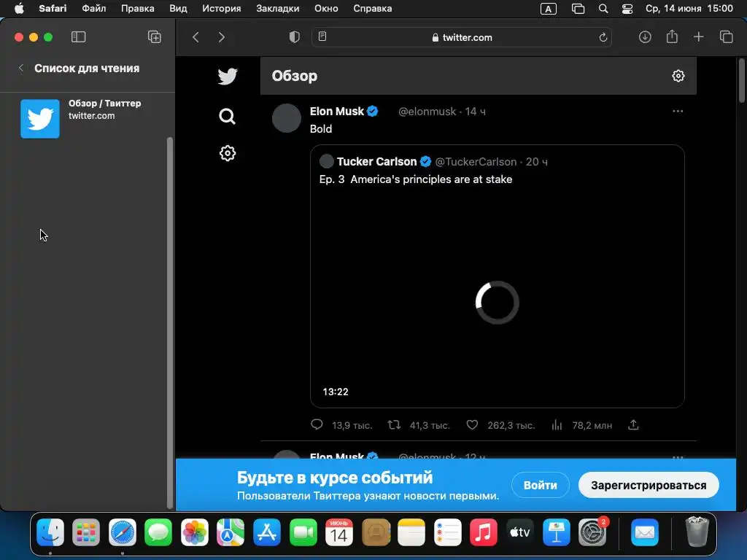Go forward in Safari history

(x=222, y=37)
